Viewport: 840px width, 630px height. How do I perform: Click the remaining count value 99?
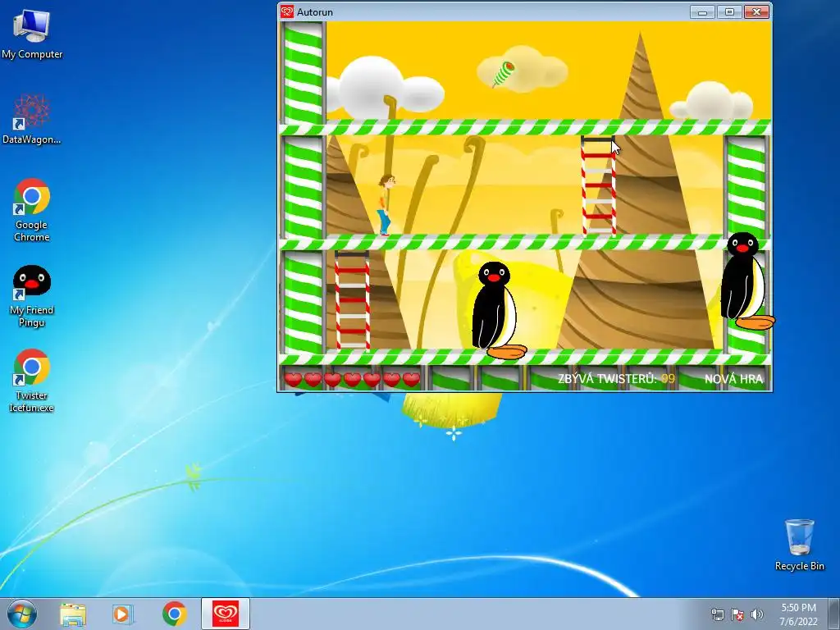[668, 379]
